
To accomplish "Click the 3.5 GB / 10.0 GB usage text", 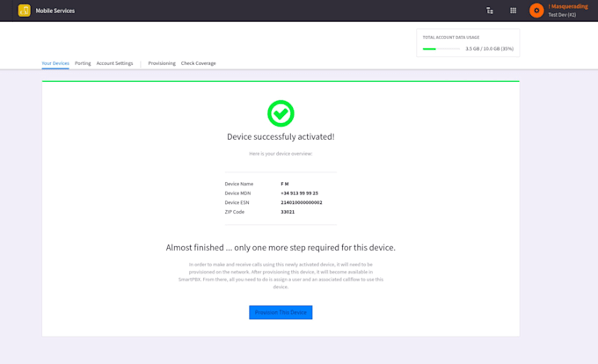I will point(489,48).
